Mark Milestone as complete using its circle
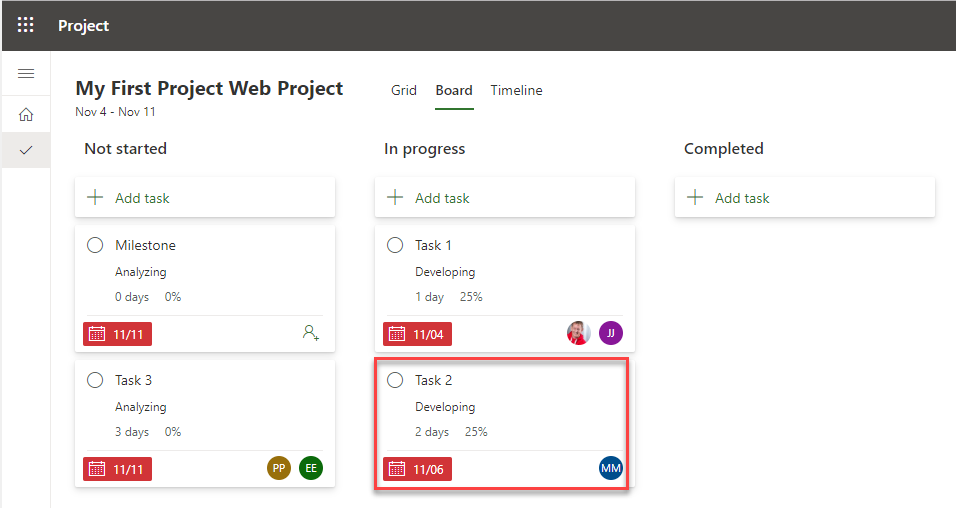 click(95, 245)
